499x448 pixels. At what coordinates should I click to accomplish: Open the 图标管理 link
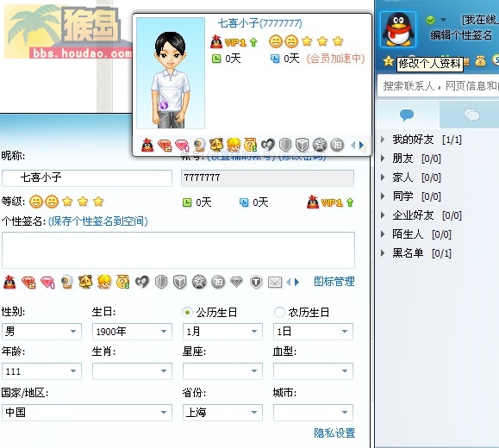pyautogui.click(x=334, y=282)
